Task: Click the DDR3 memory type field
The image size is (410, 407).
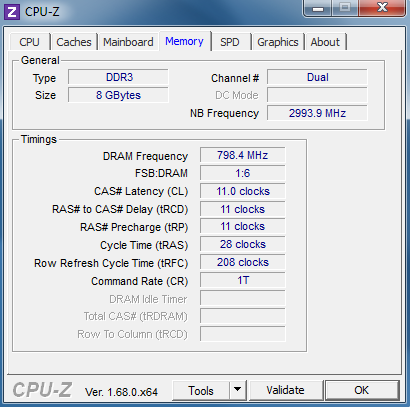Action: (x=119, y=77)
